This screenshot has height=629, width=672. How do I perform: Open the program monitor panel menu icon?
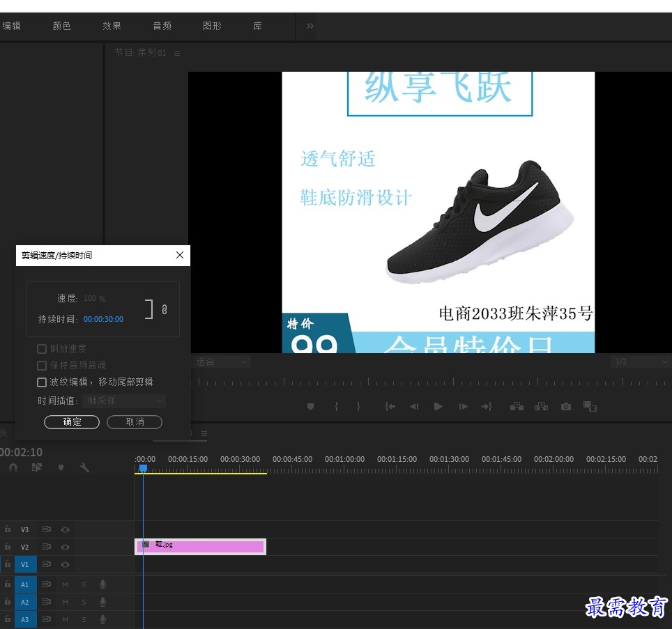coord(177,53)
